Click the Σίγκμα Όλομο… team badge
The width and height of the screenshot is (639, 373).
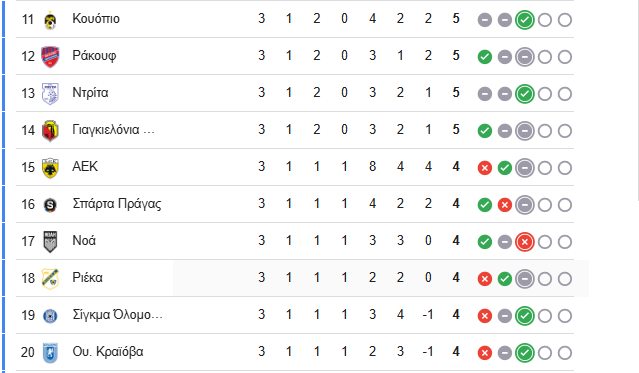pos(50,316)
